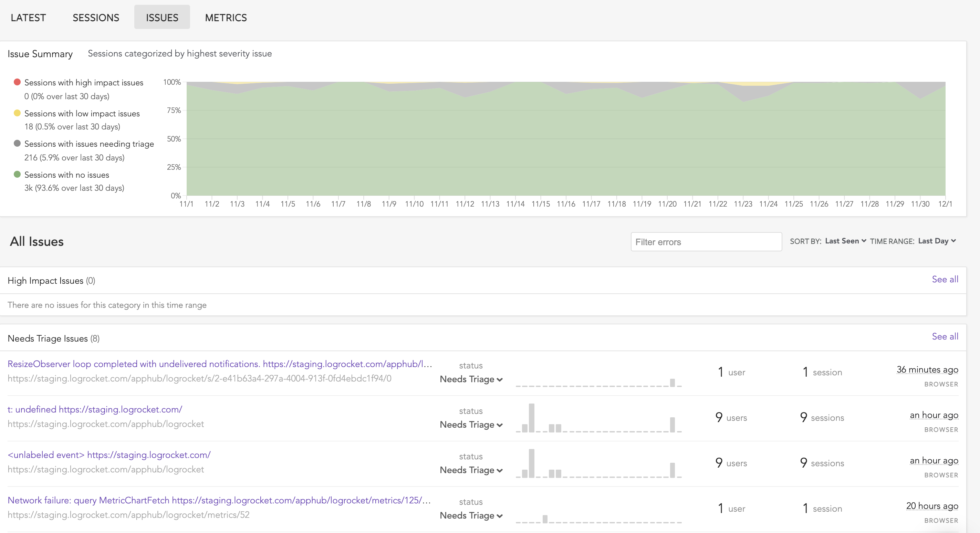Open the ResizeObserver loop issue link
Screen dimensions: 980x533
click(219, 364)
